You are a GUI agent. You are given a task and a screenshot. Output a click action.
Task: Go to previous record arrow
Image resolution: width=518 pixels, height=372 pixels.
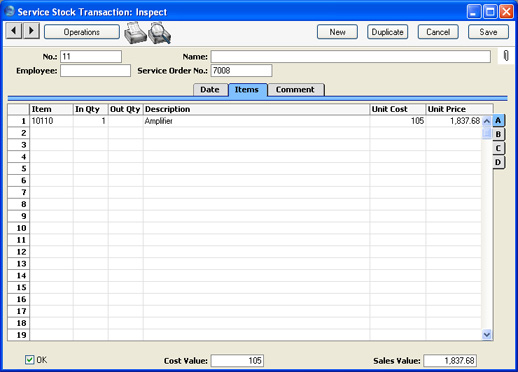pyautogui.click(x=14, y=31)
